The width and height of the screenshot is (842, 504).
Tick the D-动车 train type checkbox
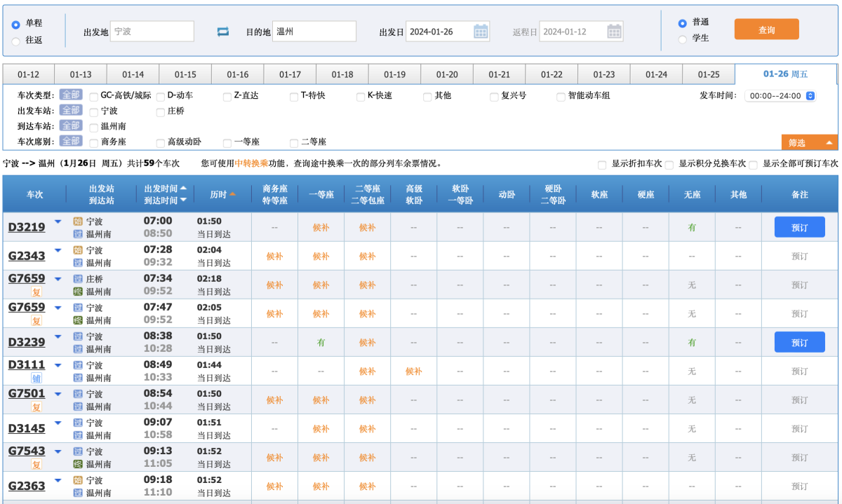pos(161,97)
